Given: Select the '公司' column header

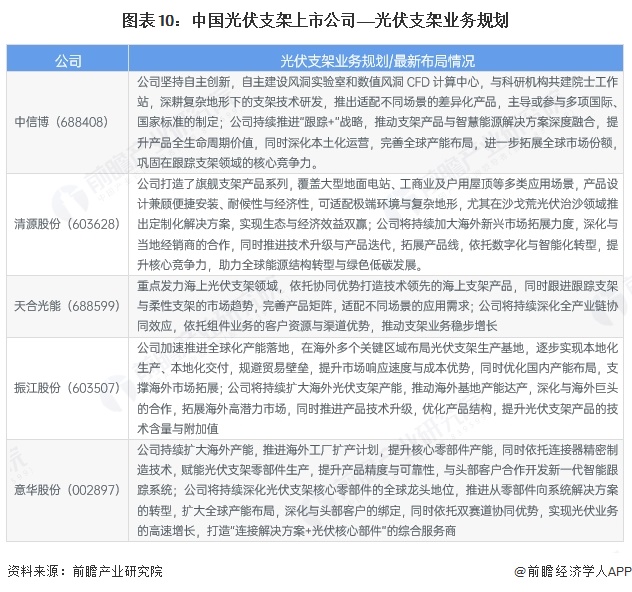Looking at the screenshot, I should pyautogui.click(x=67, y=59).
